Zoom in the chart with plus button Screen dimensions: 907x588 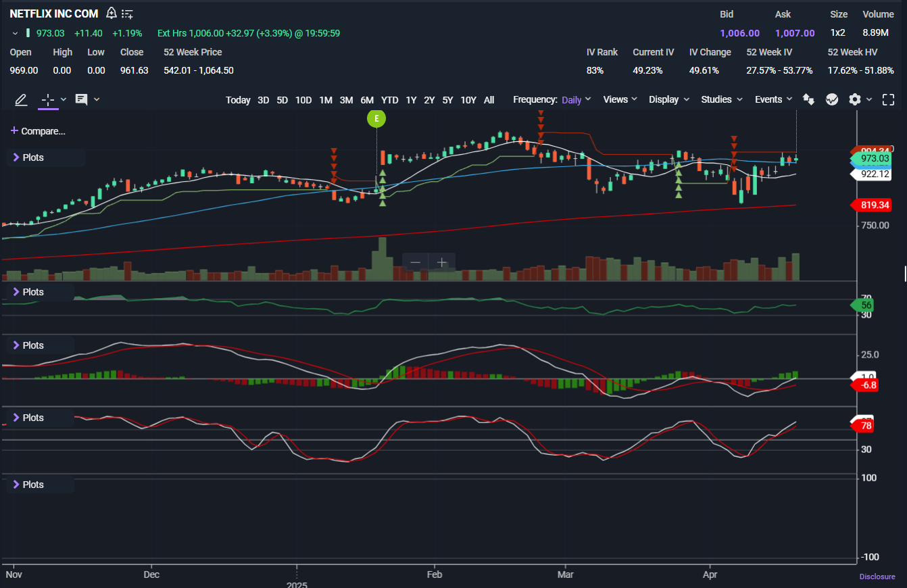(442, 262)
